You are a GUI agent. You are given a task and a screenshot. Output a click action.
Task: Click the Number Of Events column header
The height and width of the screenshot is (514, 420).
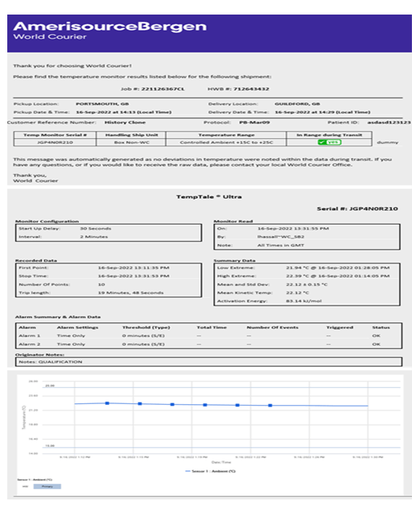tap(272, 327)
